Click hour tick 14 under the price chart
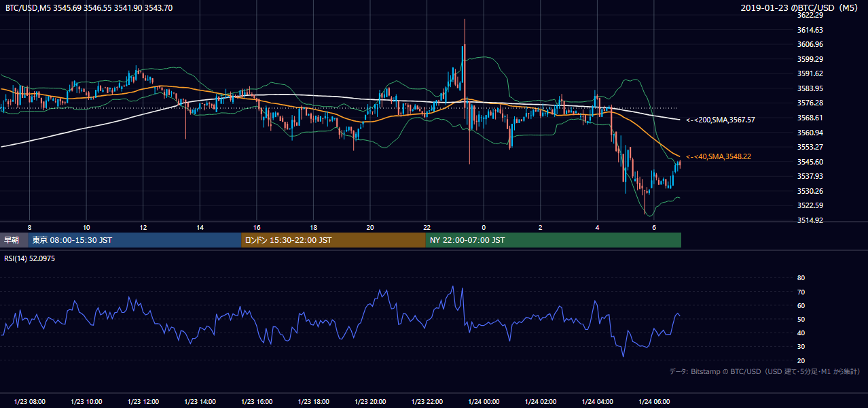Viewport: 868px width, 408px height. [200, 227]
